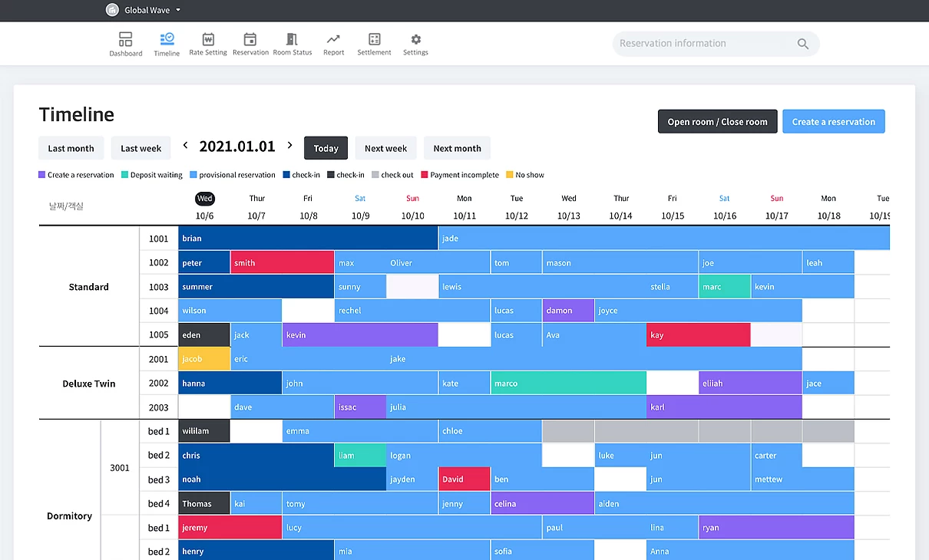Screen dimensions: 929x560
Task: Click Open room / Close room button
Action: click(717, 122)
